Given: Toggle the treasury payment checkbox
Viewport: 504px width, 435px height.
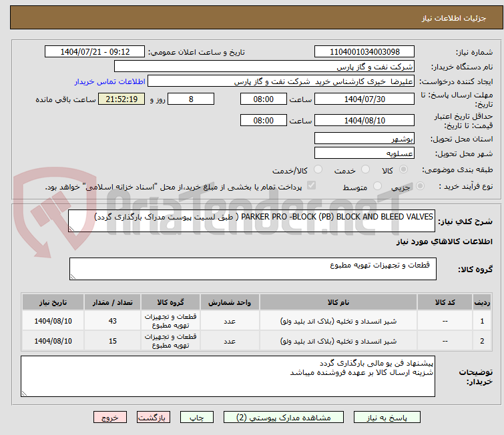Looking at the screenshot, I should [x=311, y=186].
